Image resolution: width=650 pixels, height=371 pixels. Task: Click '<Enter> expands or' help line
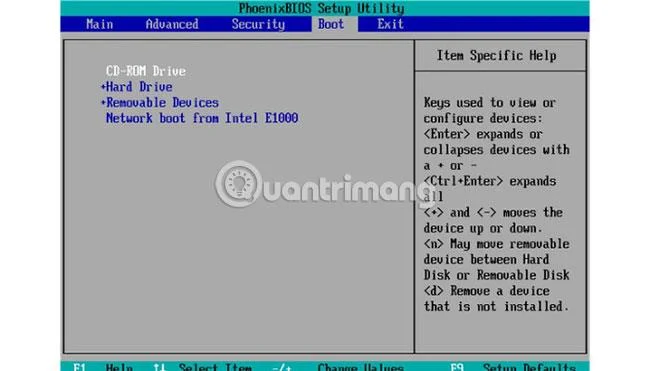click(483, 134)
